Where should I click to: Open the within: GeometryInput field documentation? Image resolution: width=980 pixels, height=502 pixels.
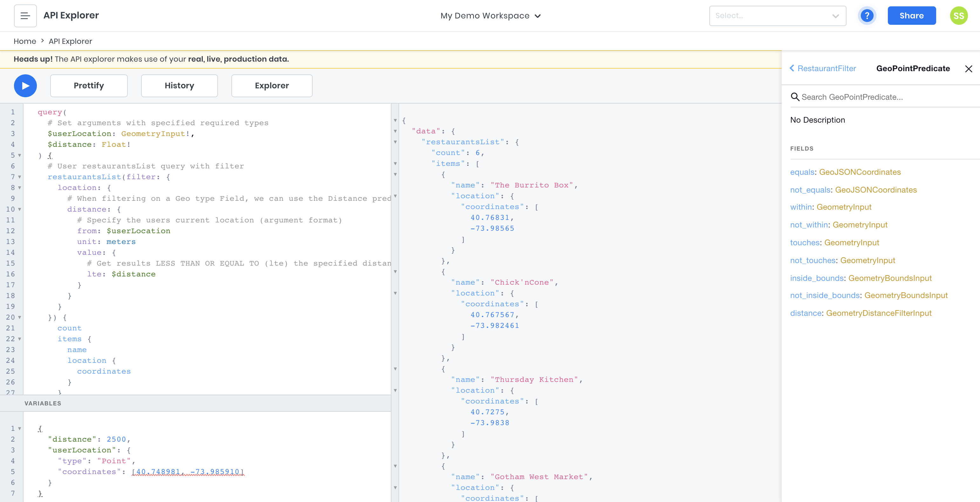click(801, 207)
